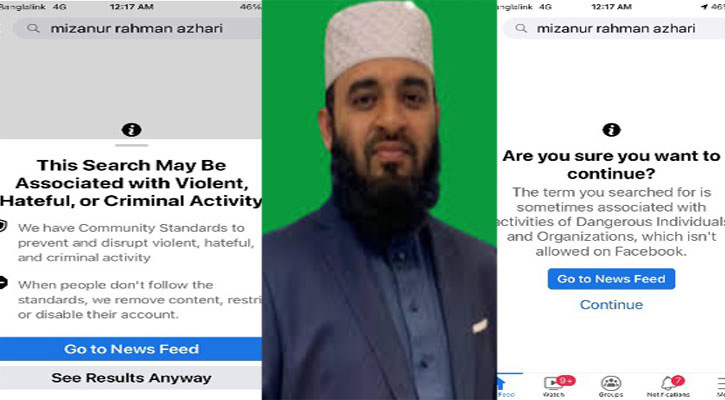Tap the shield icon beside Community Standards text

click(x=3, y=226)
